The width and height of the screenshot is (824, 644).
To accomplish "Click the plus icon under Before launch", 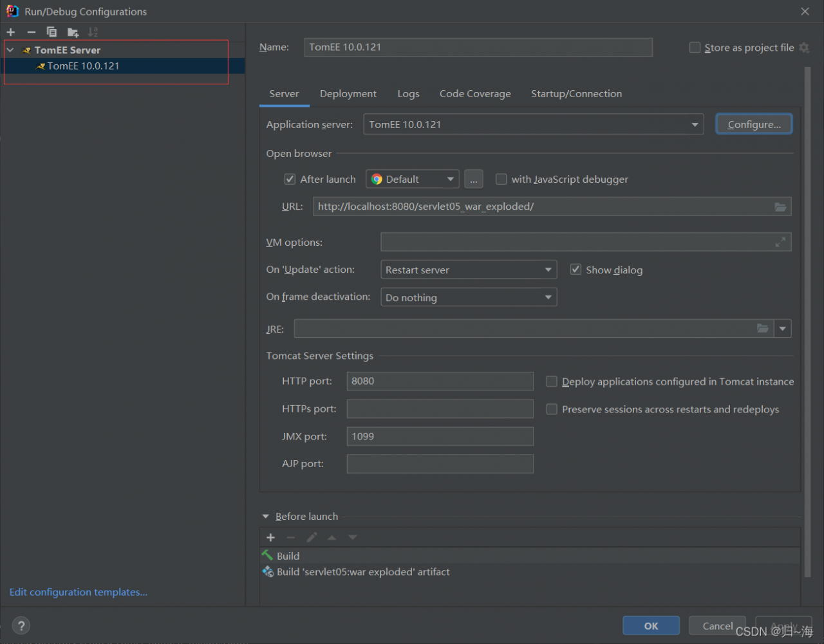I will (x=270, y=537).
